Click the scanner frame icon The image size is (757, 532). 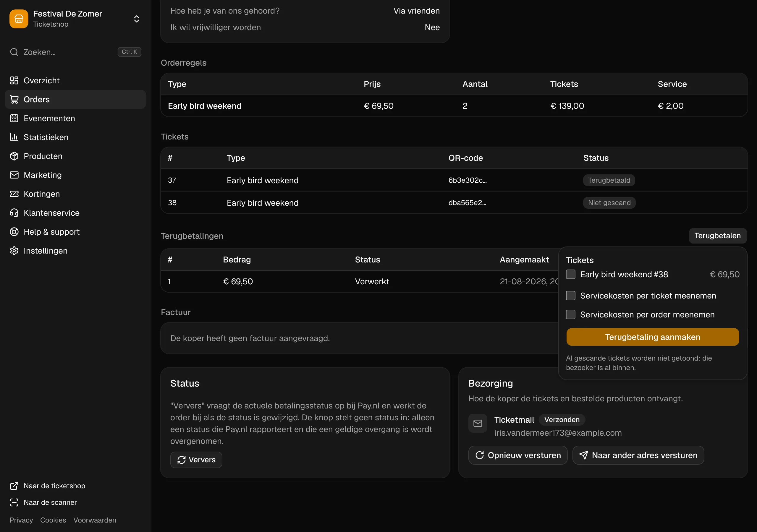14,502
